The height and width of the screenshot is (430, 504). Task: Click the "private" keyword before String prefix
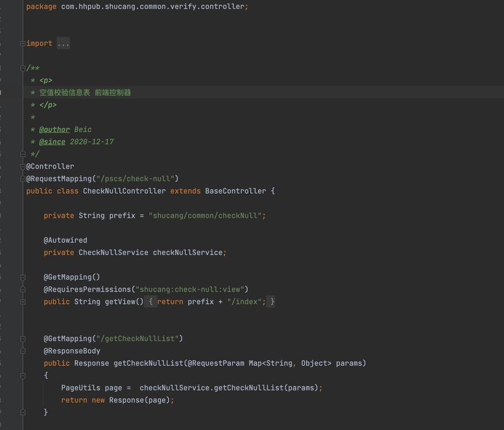click(59, 215)
